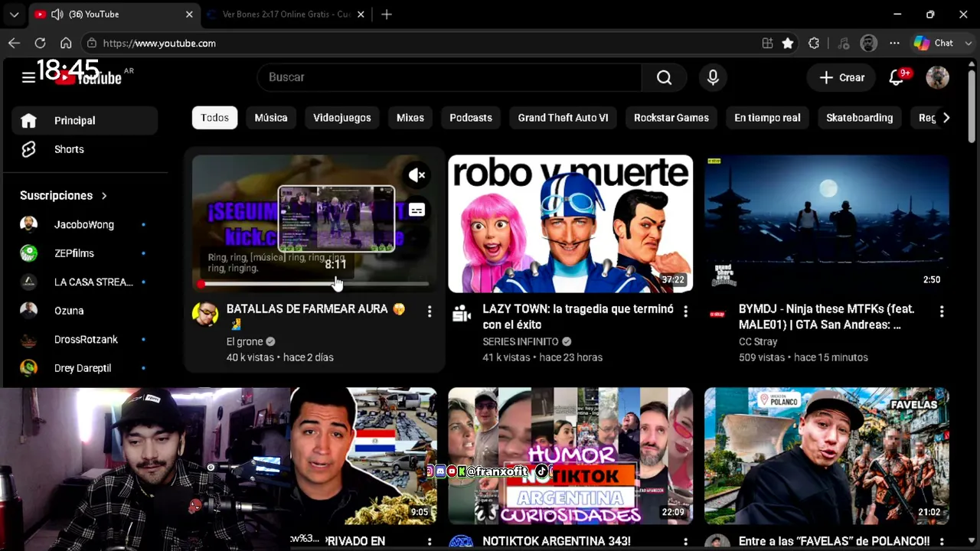Select the Mixes filter chip
The height and width of the screenshot is (551, 980).
[x=410, y=118]
